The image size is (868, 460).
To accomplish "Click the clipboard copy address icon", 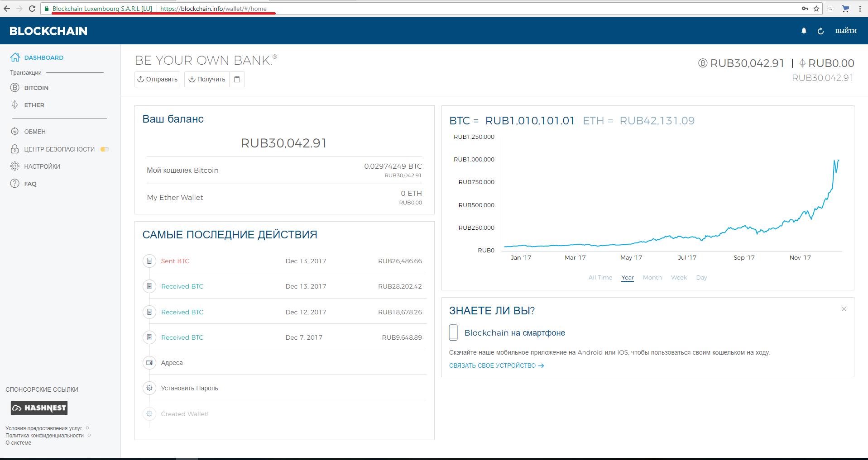I will coord(237,79).
